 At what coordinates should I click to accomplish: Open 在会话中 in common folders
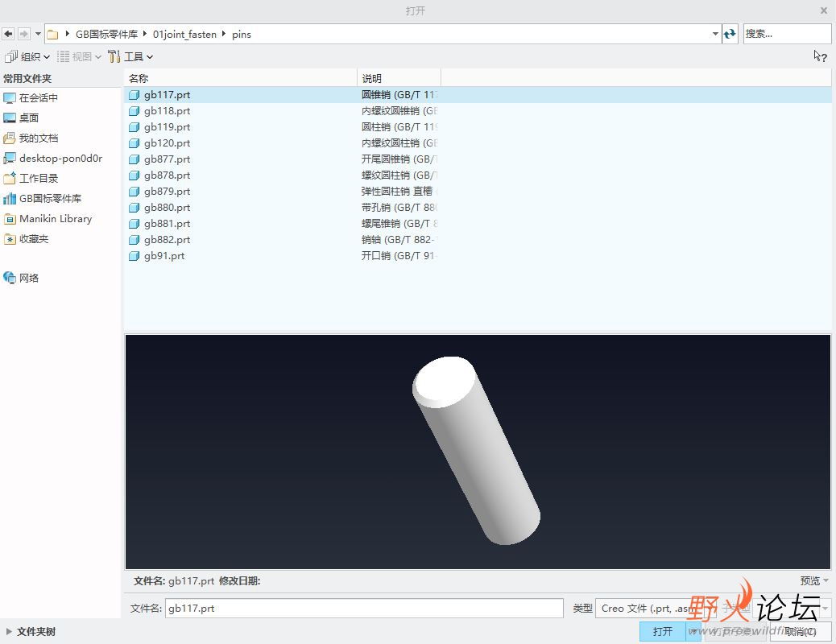(31, 98)
